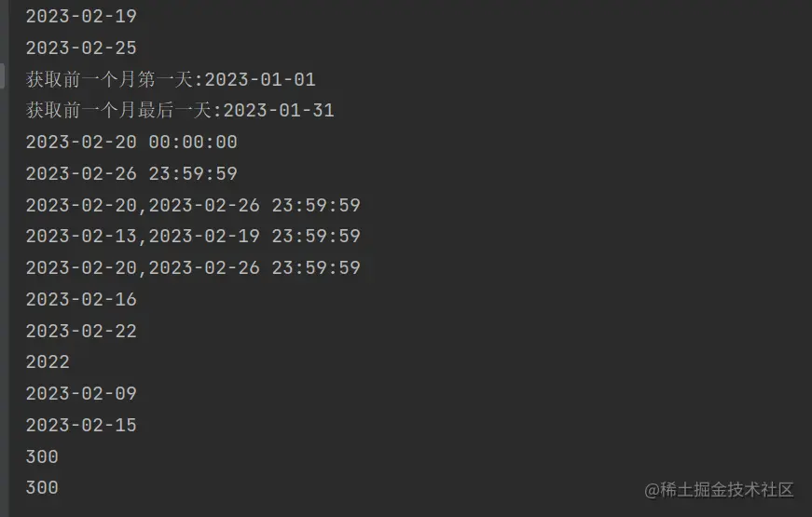Image resolution: width=812 pixels, height=517 pixels.
Task: Click the label 获取前一个月最后一天
Action: coord(121,111)
